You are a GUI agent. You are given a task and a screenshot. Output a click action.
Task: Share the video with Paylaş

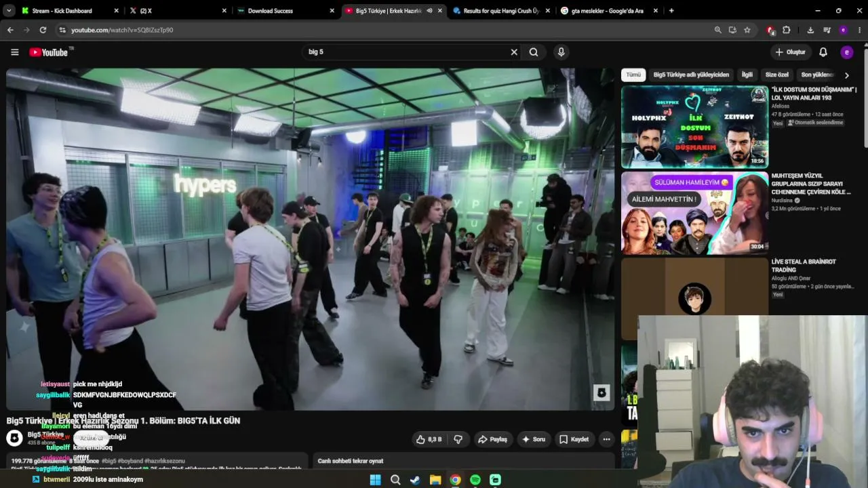(493, 439)
